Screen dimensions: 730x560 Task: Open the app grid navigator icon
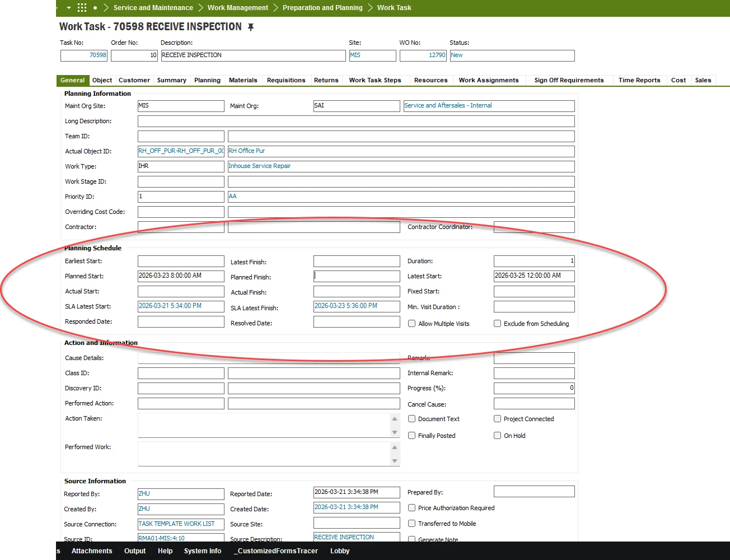82,8
